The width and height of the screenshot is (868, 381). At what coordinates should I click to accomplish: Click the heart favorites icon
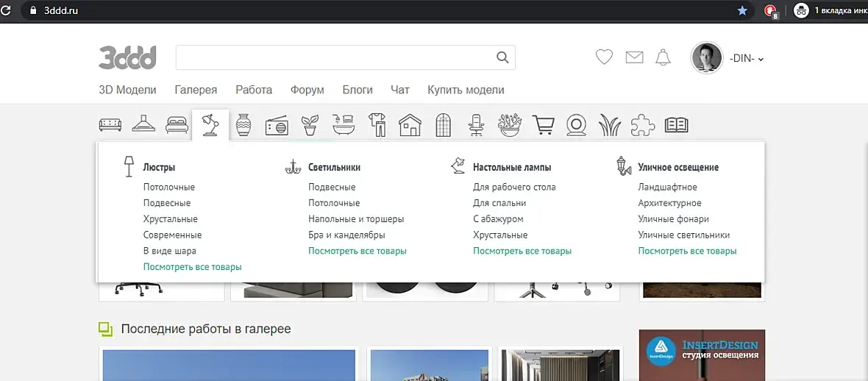tap(604, 57)
